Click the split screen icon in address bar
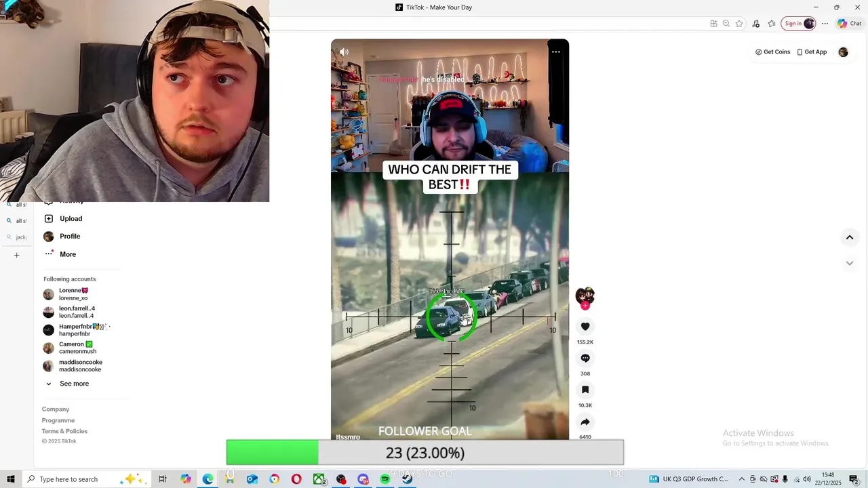Screen dimensions: 868x488 click(713, 24)
